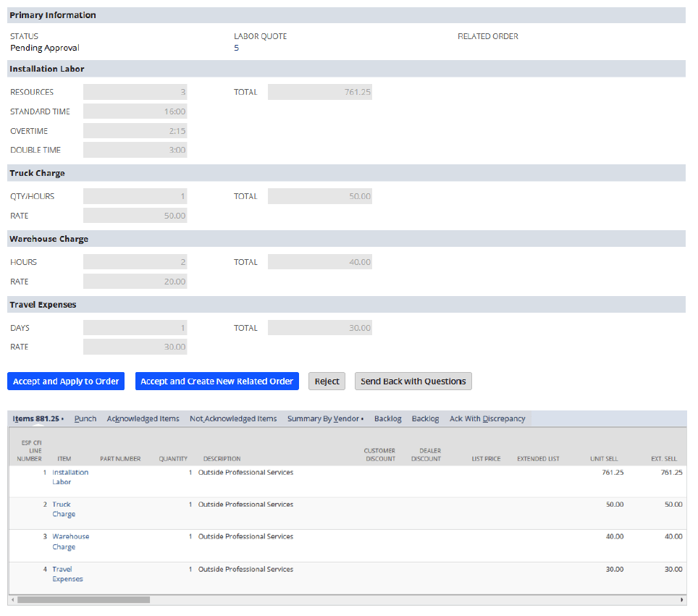Click the Ext. Sell column header
This screenshot has width=698, height=616.
click(x=664, y=458)
